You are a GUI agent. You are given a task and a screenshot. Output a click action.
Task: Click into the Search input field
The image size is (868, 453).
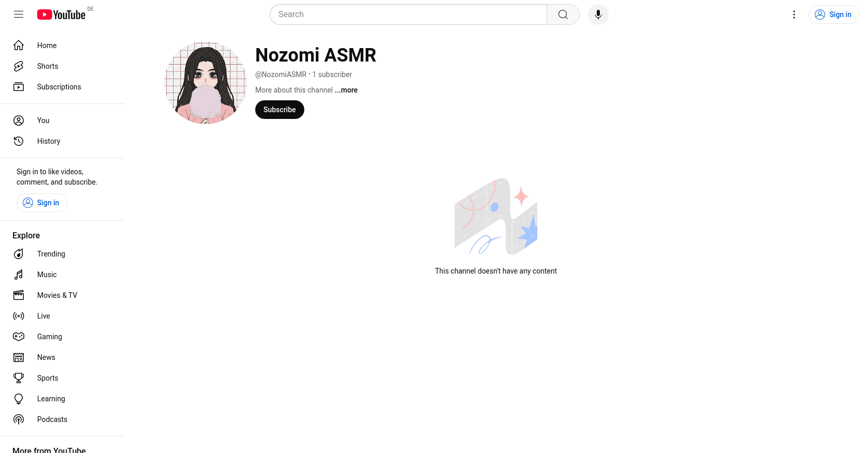click(x=408, y=14)
